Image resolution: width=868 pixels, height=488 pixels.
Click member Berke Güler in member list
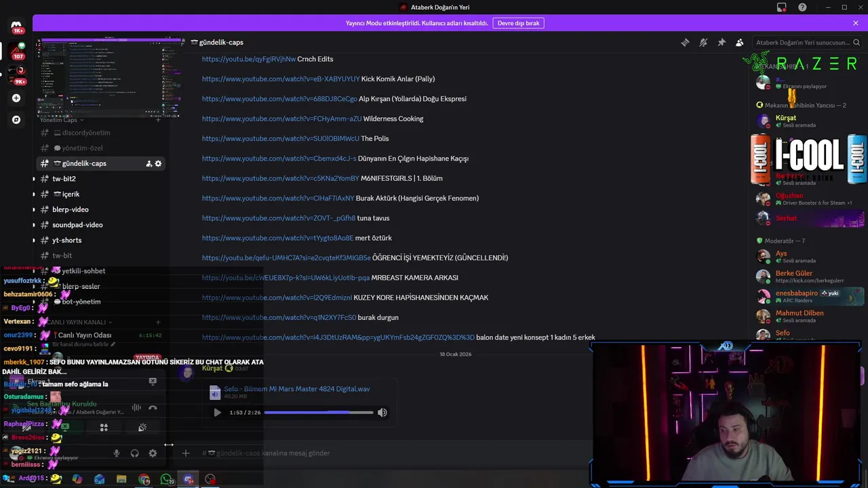pos(809,277)
